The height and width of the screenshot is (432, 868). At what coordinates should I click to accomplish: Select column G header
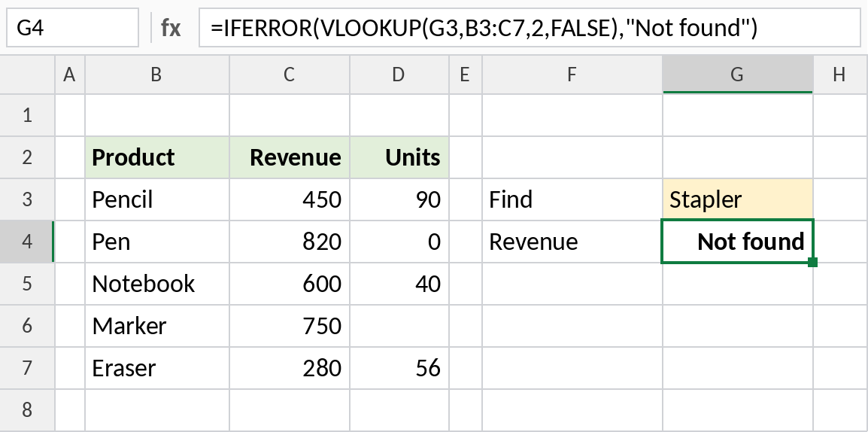point(738,75)
